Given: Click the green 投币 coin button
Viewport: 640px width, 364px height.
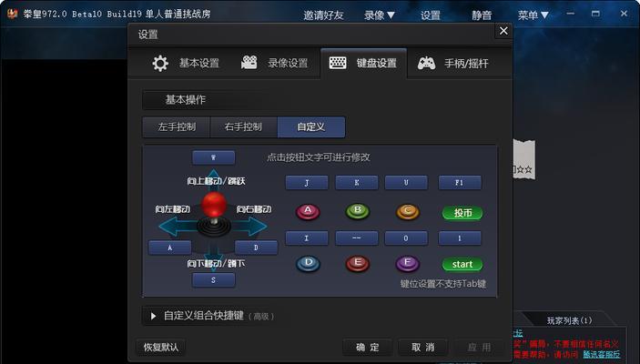Looking at the screenshot, I should coord(462,213).
